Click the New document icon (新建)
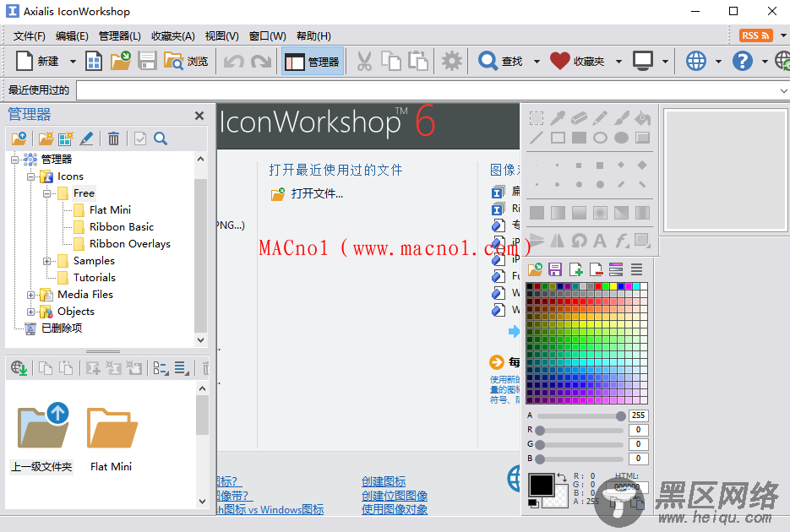The image size is (790, 532). point(25,62)
